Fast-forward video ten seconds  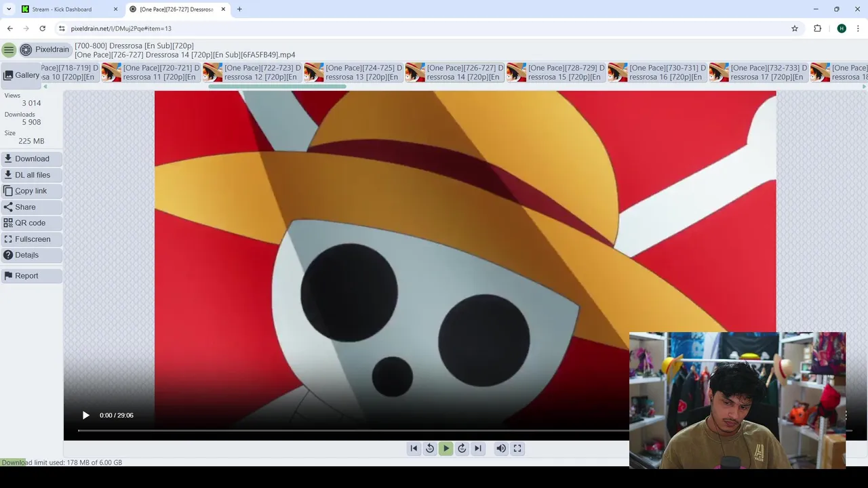[x=462, y=448]
